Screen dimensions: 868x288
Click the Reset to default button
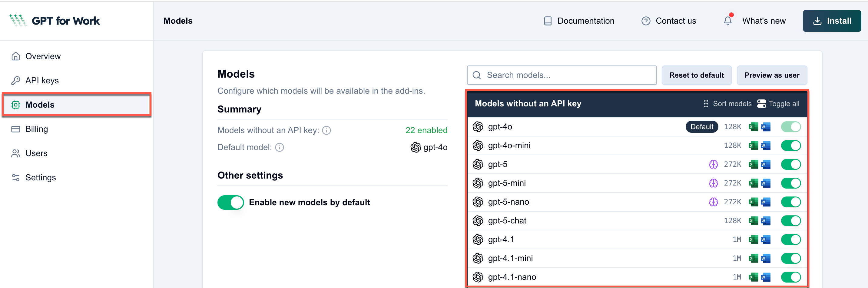696,75
